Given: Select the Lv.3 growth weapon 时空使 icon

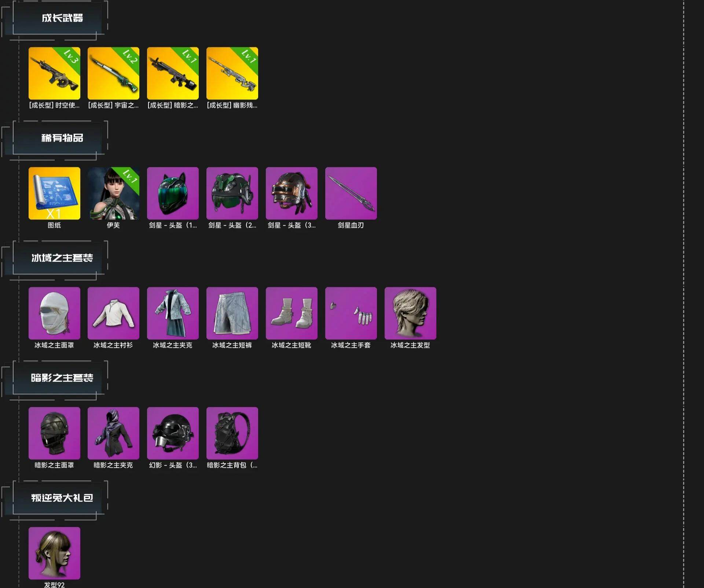Looking at the screenshot, I should [54, 73].
